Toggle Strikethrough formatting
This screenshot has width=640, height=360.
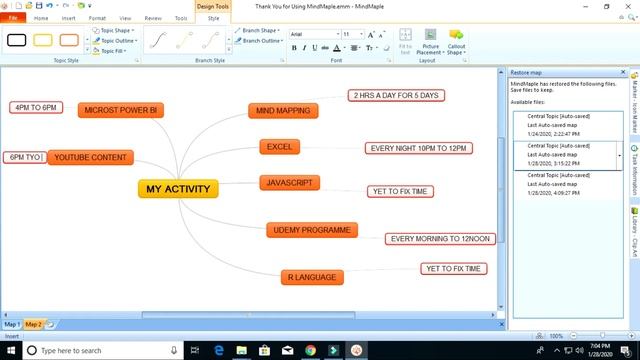(325, 48)
